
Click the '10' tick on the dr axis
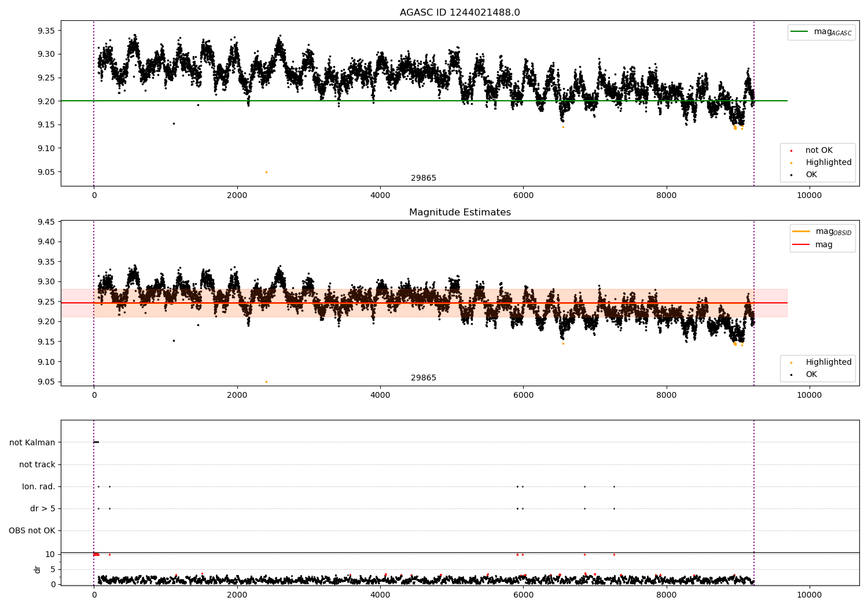(50, 555)
